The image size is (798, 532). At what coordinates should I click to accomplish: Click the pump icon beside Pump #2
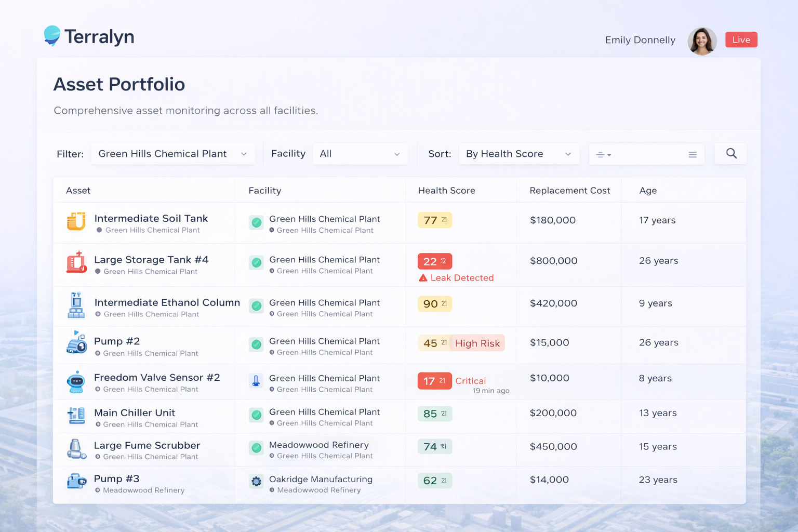[x=77, y=344]
